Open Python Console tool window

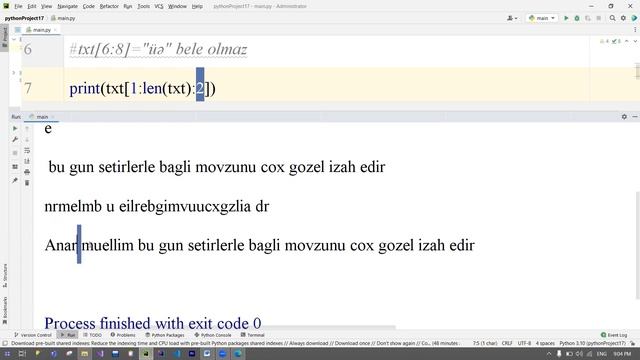213,335
